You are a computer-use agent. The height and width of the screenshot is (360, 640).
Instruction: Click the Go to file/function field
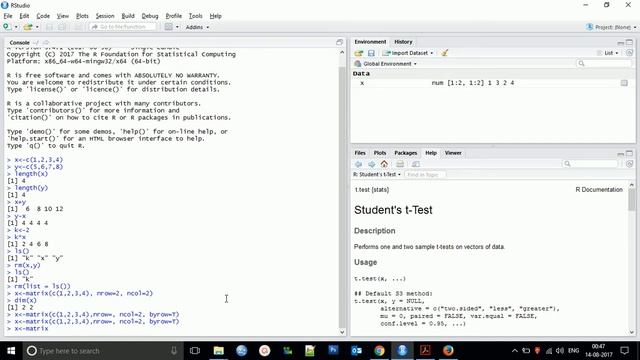123,27
